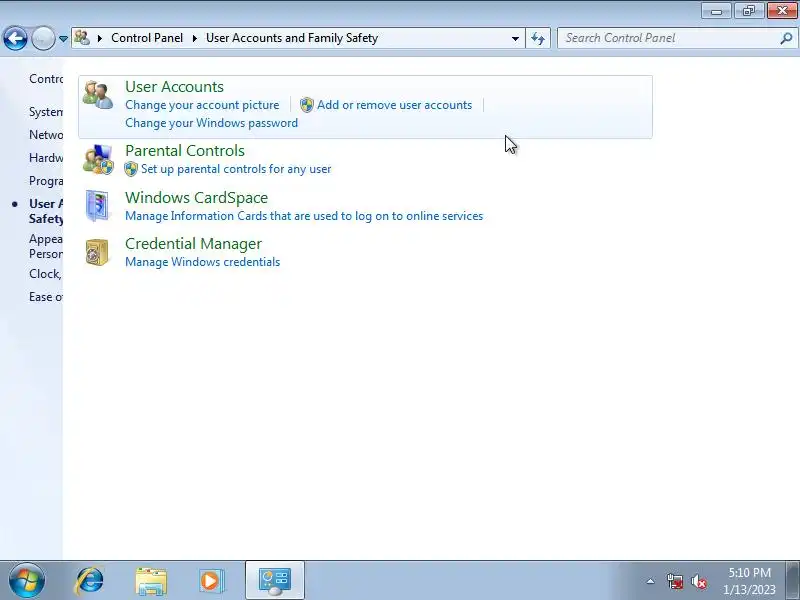Open Manage Windows credentials link
The image size is (800, 600).
coord(203,262)
